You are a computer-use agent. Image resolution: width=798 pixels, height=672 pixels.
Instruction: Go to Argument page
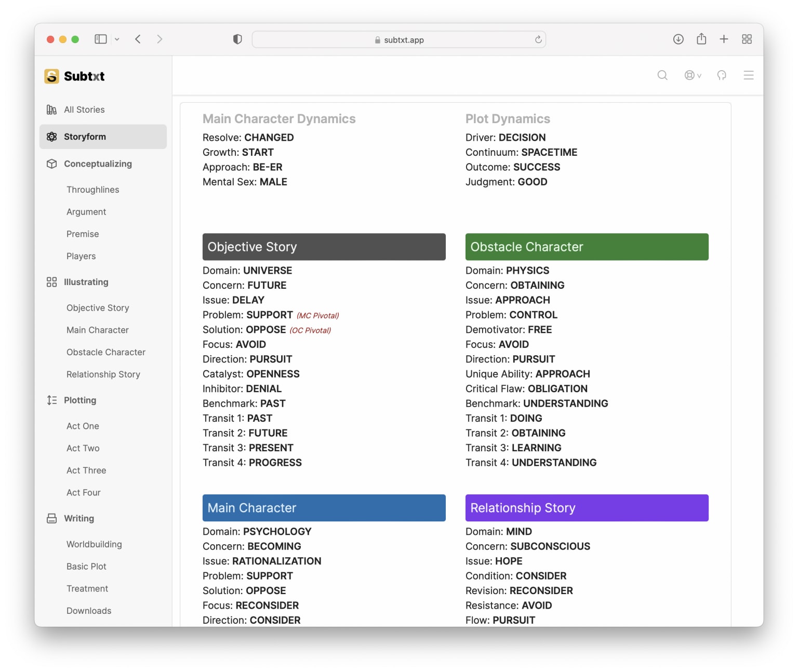click(86, 212)
